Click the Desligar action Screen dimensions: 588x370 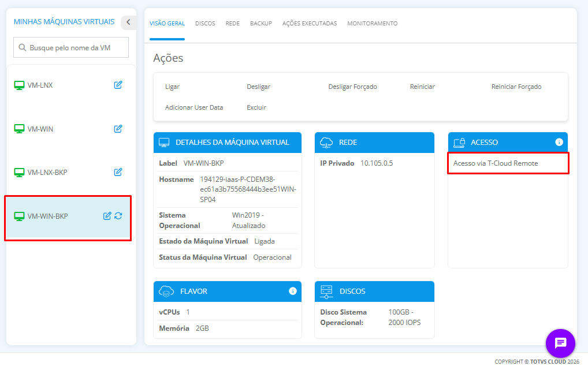click(258, 87)
